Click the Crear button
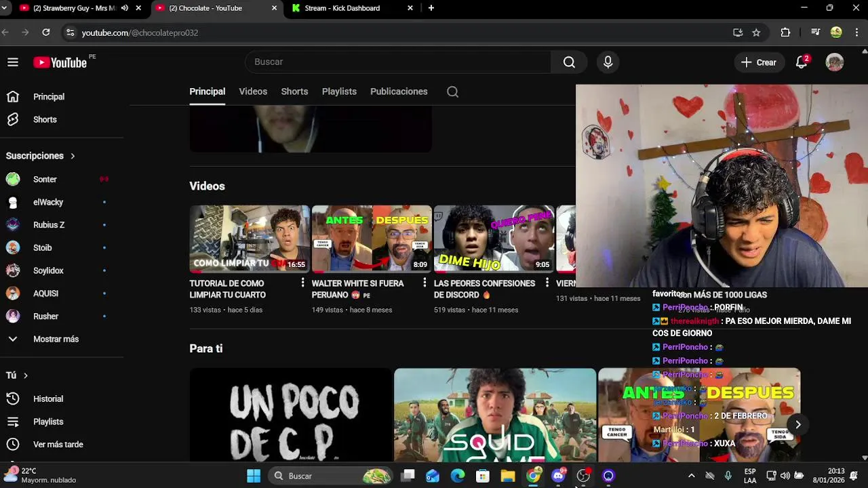868x488 pixels. click(758, 62)
